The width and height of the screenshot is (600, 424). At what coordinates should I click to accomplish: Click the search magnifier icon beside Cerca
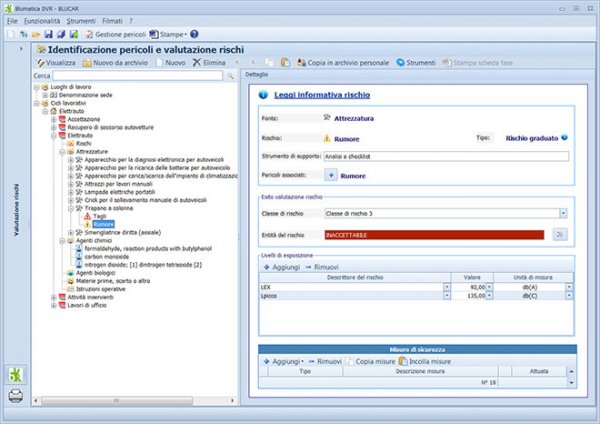point(230,76)
